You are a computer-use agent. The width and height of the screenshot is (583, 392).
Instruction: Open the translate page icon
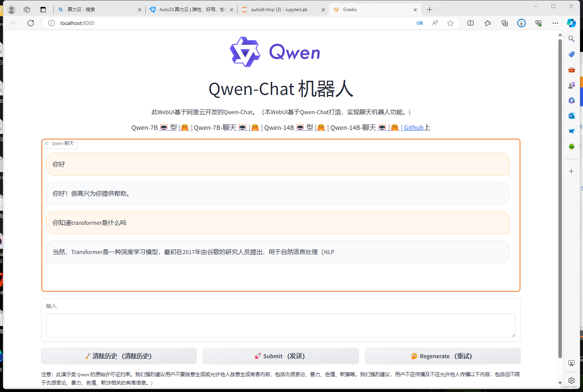point(420,23)
